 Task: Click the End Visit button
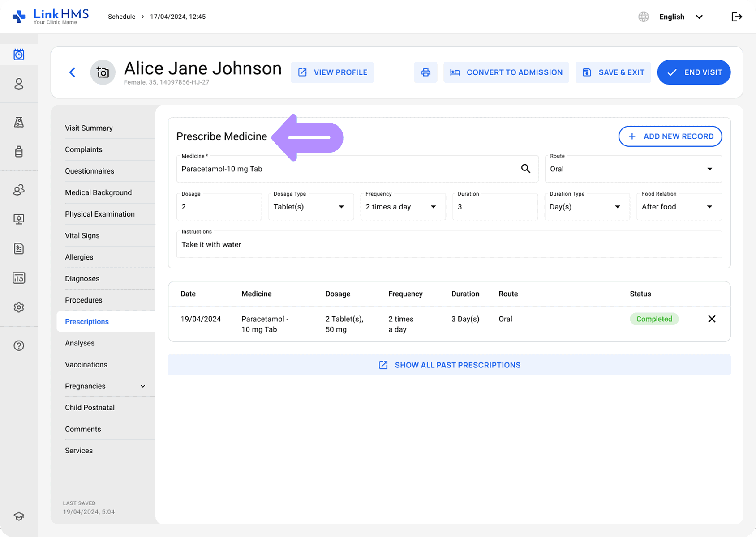coord(693,72)
